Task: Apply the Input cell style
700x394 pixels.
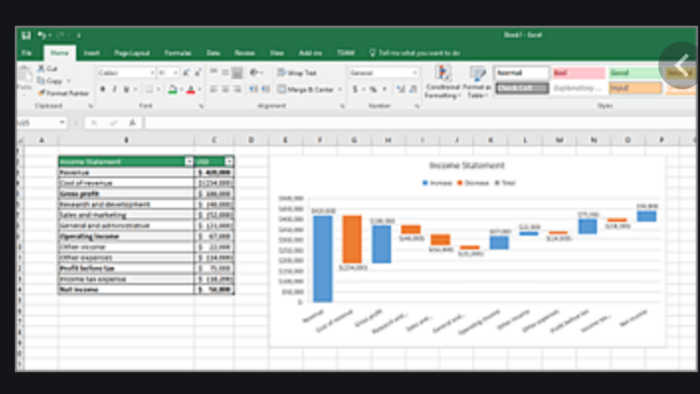Action: coord(634,88)
